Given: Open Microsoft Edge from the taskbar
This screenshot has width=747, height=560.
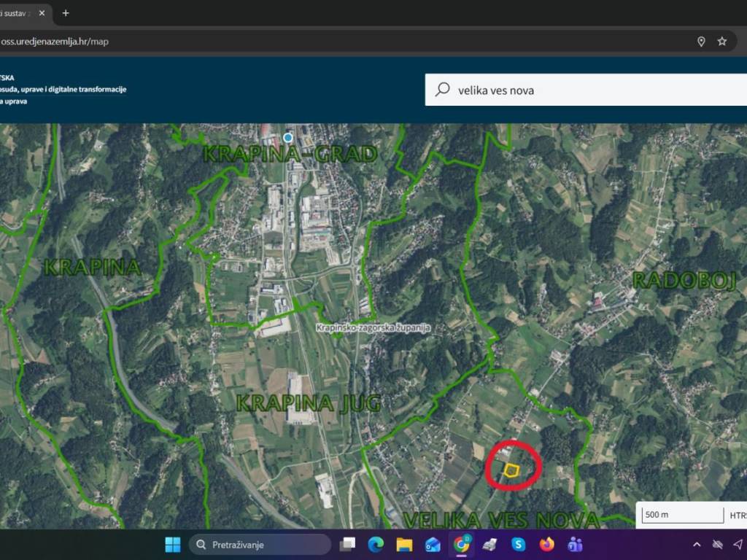Looking at the screenshot, I should pyautogui.click(x=376, y=545).
